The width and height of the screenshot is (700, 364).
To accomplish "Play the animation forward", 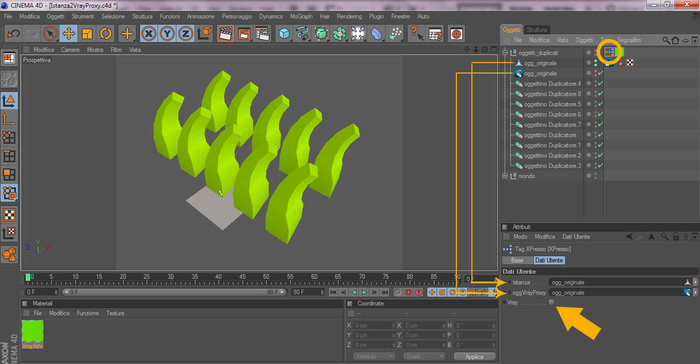I will [364, 292].
